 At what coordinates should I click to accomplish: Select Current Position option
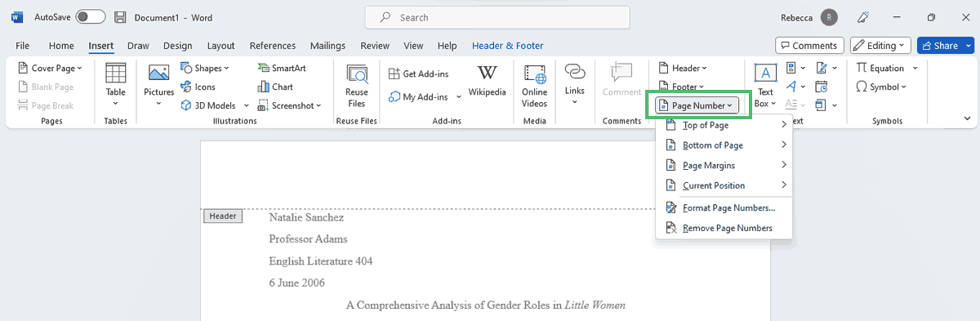coord(724,185)
